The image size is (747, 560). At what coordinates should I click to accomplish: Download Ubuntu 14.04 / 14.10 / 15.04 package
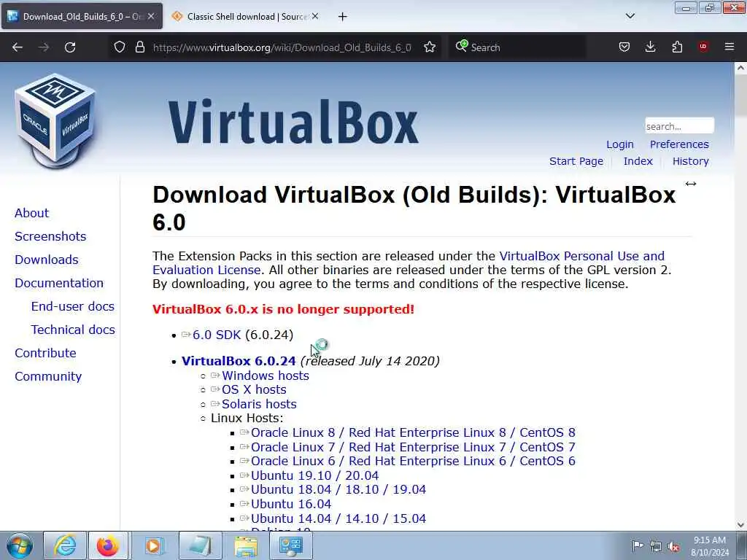[338, 518]
